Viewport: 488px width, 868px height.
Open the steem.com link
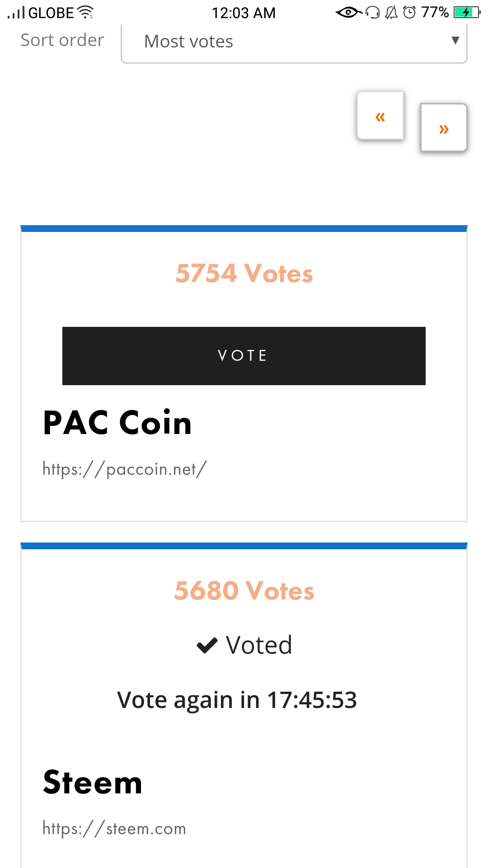pyautogui.click(x=114, y=828)
